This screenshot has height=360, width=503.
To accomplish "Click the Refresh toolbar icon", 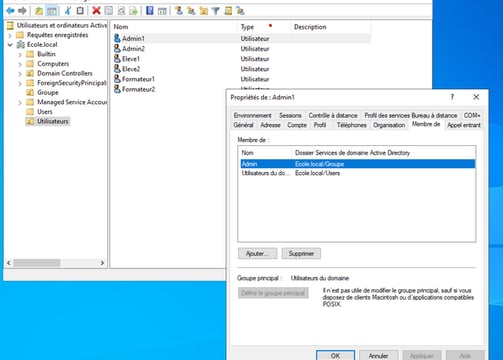I will [121, 11].
